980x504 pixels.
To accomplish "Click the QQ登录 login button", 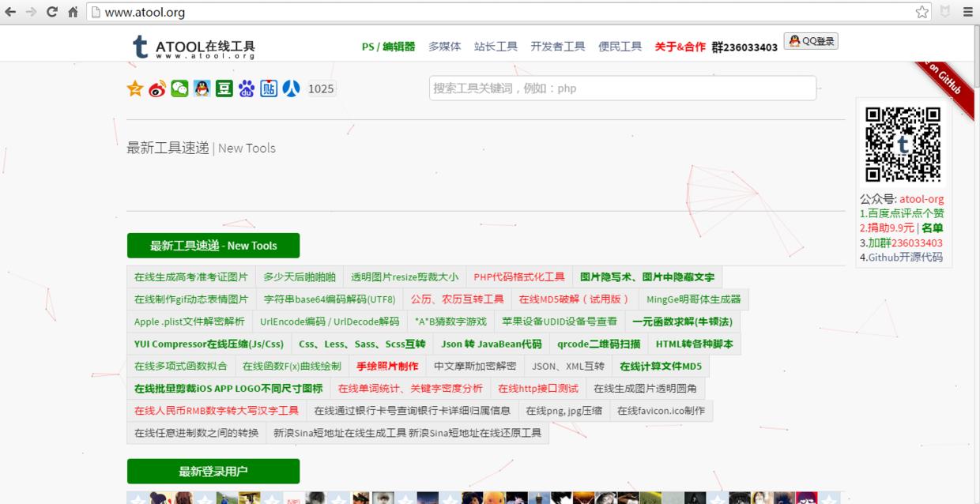I will click(x=810, y=40).
